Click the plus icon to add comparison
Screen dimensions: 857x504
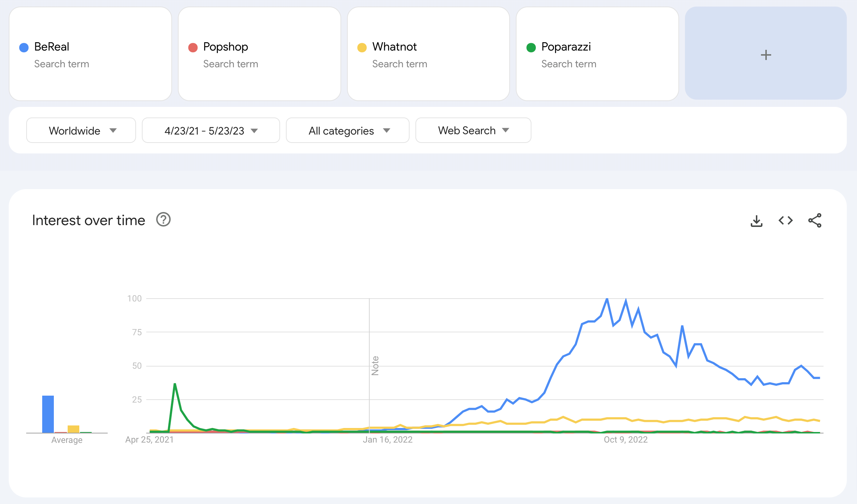[x=766, y=55]
